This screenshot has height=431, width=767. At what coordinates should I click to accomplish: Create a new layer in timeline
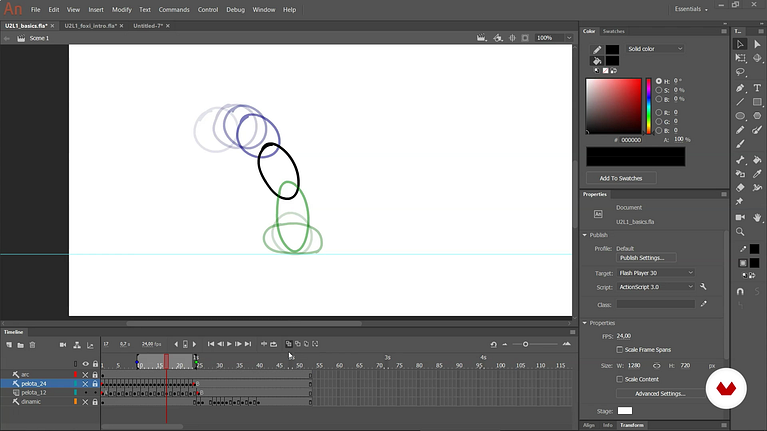pos(9,345)
